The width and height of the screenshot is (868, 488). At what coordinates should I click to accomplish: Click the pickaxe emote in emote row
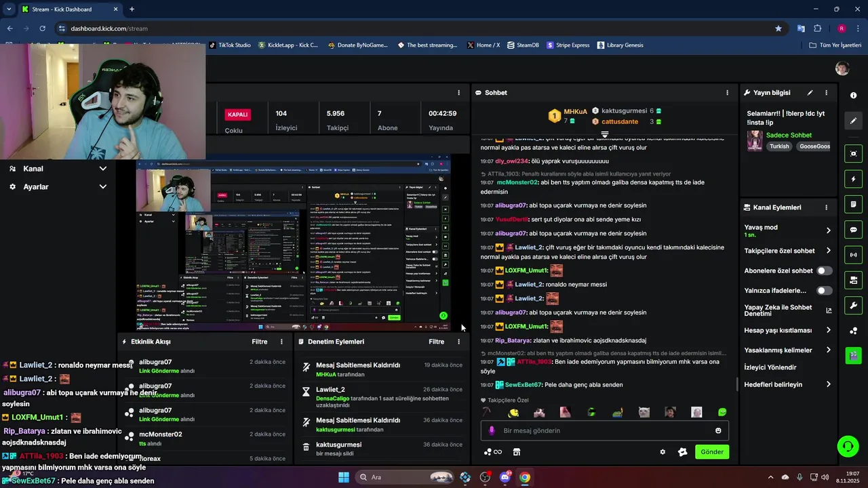click(x=487, y=412)
